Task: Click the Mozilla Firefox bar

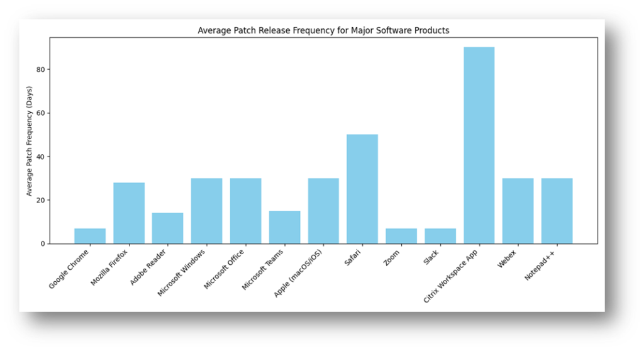Action: pos(129,213)
